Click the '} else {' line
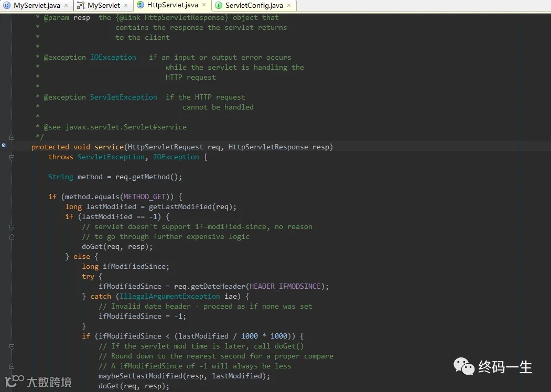This screenshot has height=392, width=551. click(x=82, y=256)
